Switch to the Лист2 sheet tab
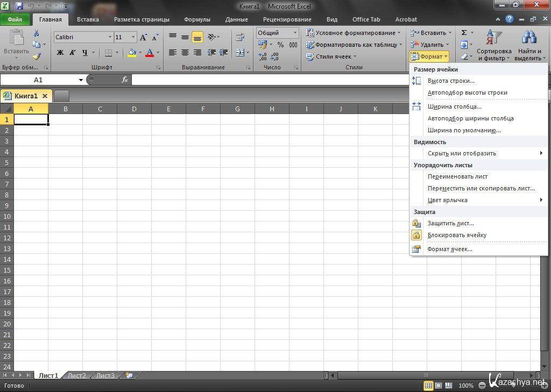 (x=76, y=375)
